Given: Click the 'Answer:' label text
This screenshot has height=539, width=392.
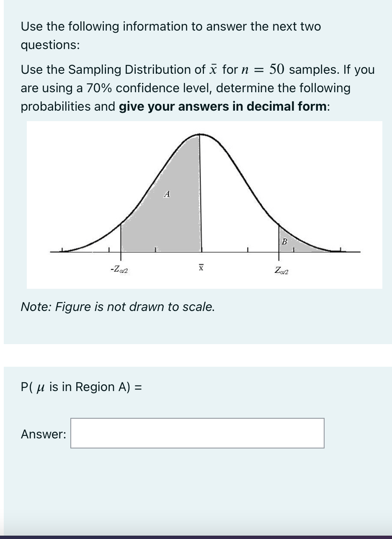Looking at the screenshot, I should (43, 434).
